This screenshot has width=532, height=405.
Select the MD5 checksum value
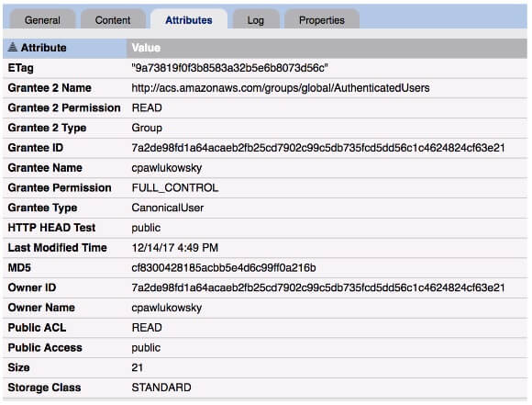point(224,268)
